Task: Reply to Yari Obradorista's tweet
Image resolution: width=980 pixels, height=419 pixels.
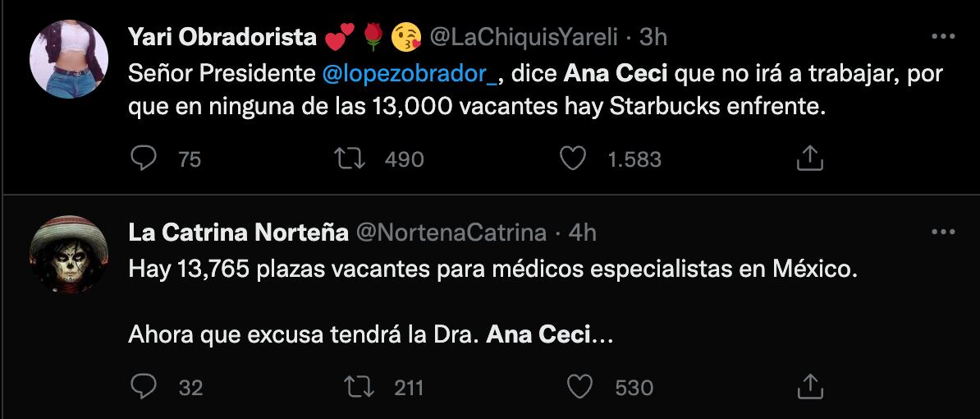Action: 144,159
